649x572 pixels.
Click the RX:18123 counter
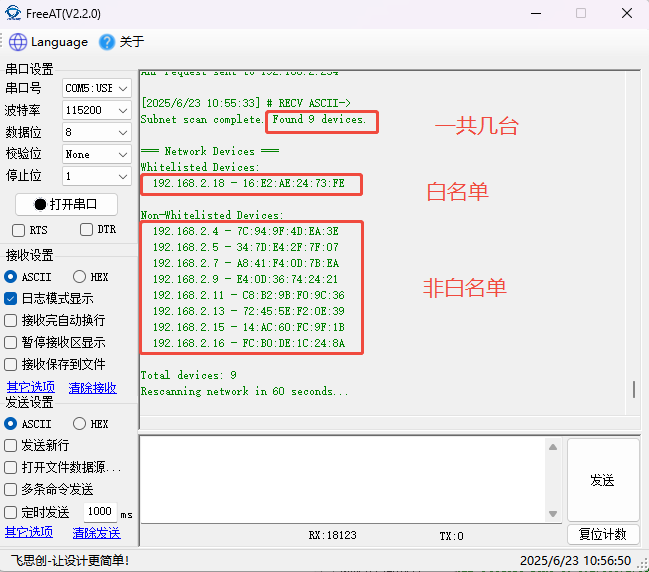(x=332, y=536)
